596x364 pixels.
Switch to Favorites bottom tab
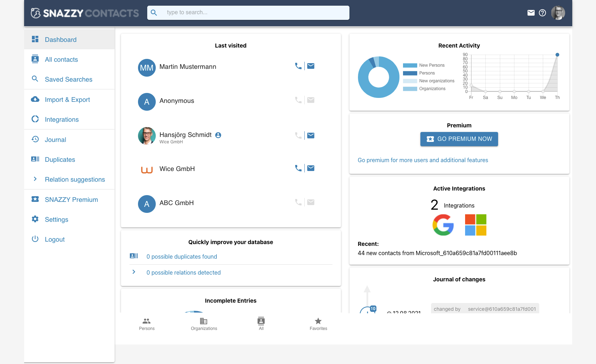[x=318, y=324]
